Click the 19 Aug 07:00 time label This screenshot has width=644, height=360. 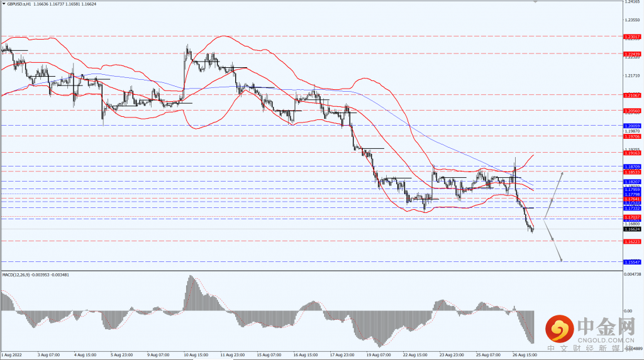[379, 355]
